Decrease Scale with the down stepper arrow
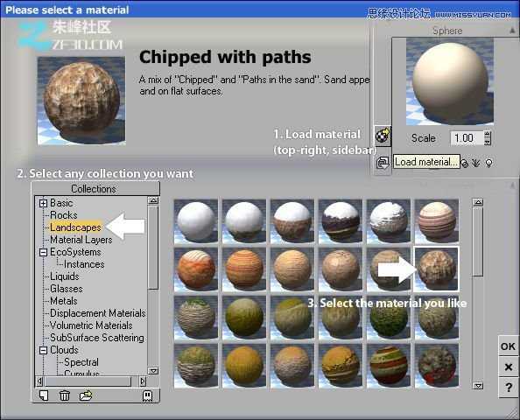This screenshot has width=520, height=420. (487, 142)
